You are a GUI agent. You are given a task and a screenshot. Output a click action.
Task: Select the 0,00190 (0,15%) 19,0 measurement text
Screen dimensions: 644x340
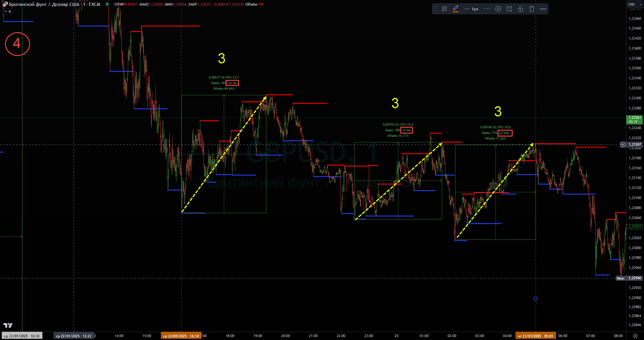click(496, 127)
